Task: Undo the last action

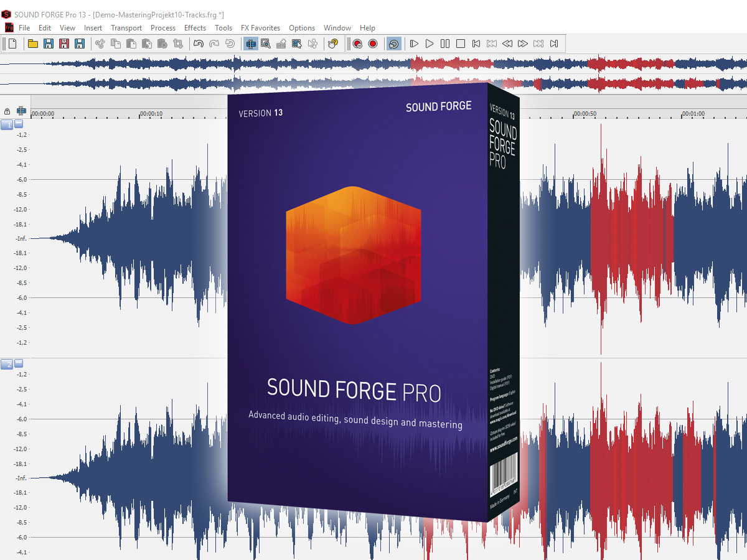Action: [x=199, y=44]
